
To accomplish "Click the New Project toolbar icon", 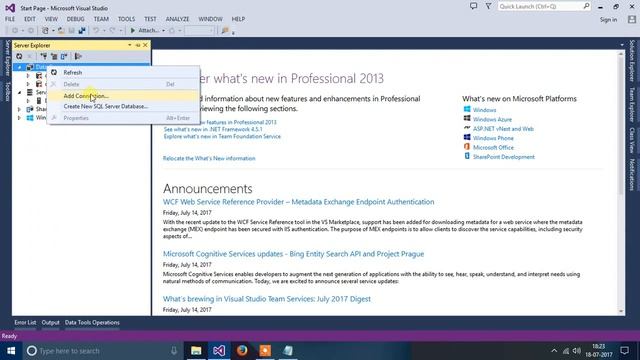I will (45, 31).
